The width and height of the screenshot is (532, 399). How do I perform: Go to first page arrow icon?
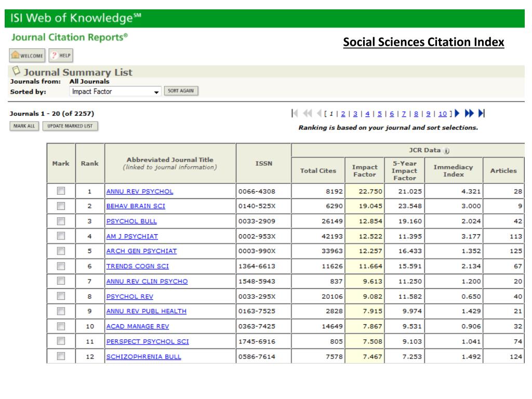coord(295,113)
